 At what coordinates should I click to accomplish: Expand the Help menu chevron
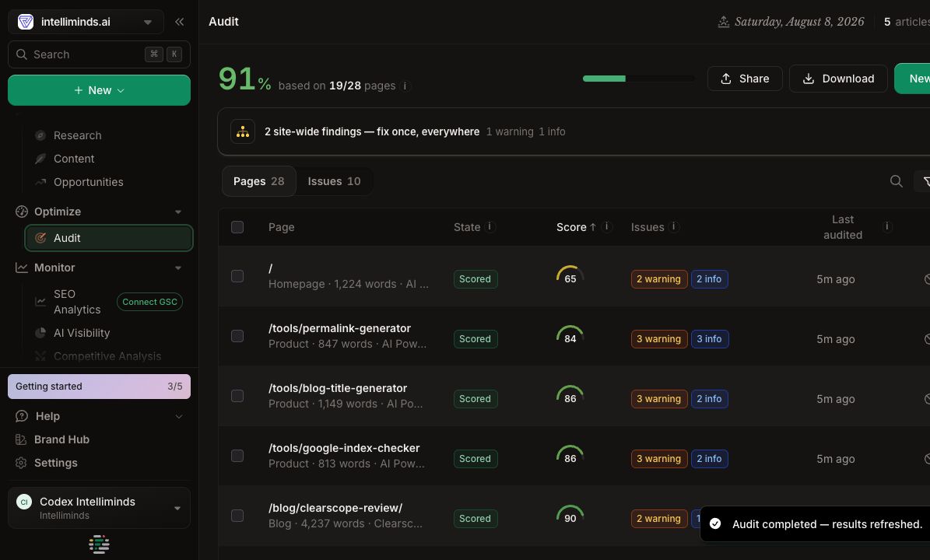(178, 417)
